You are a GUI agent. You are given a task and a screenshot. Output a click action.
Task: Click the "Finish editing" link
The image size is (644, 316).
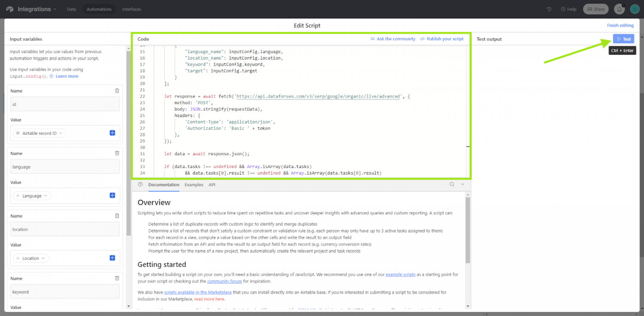point(620,25)
